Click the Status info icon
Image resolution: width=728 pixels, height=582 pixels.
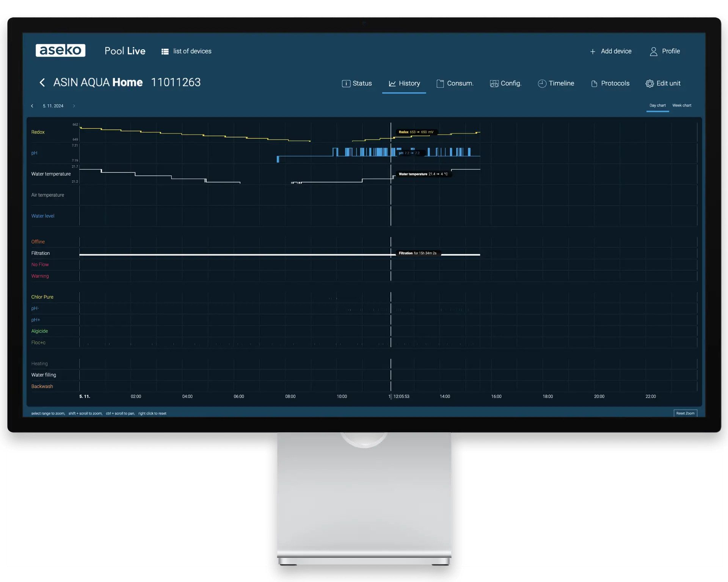(346, 84)
